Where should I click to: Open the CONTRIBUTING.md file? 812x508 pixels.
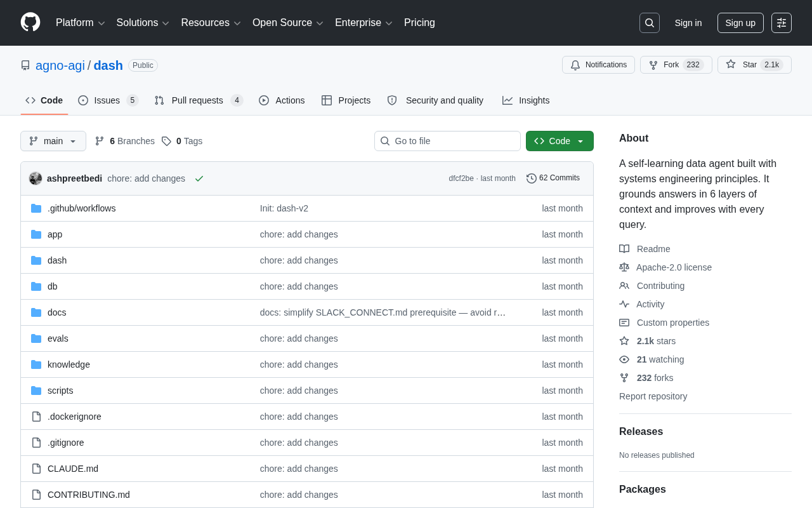coord(89,495)
